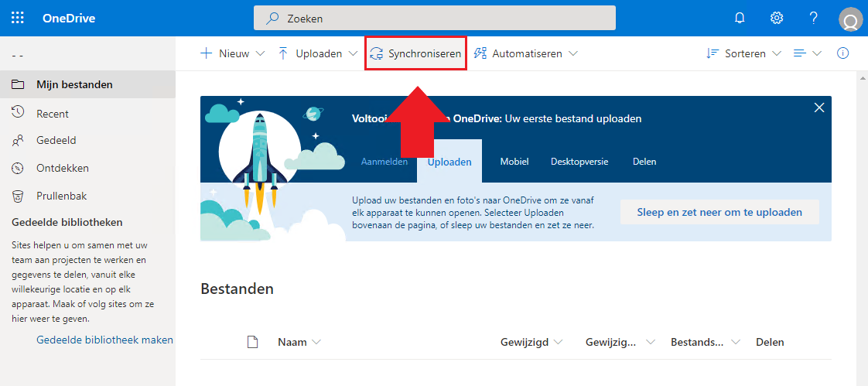Switch to the Mobiel banner tab

coord(514,162)
